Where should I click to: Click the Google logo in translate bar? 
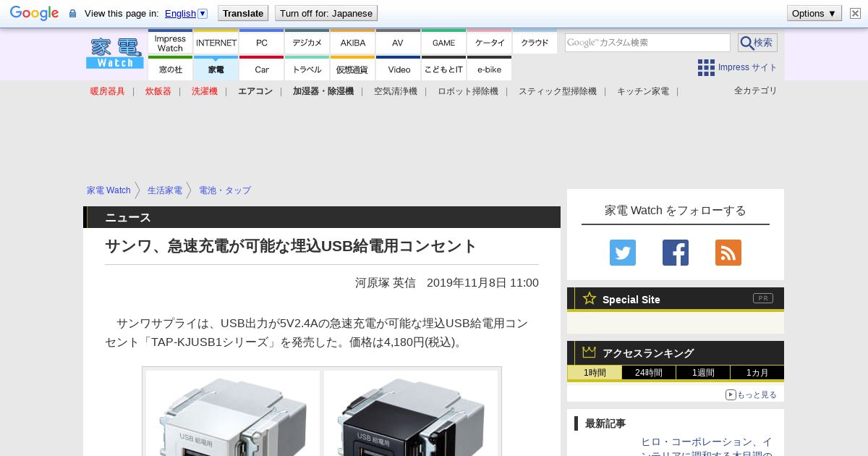pos(34,13)
